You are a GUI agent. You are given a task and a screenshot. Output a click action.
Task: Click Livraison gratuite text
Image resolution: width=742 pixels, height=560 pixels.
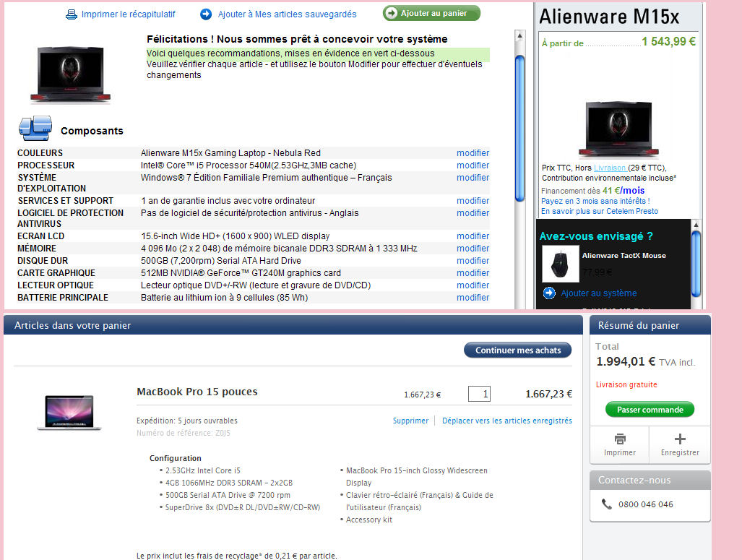click(626, 385)
